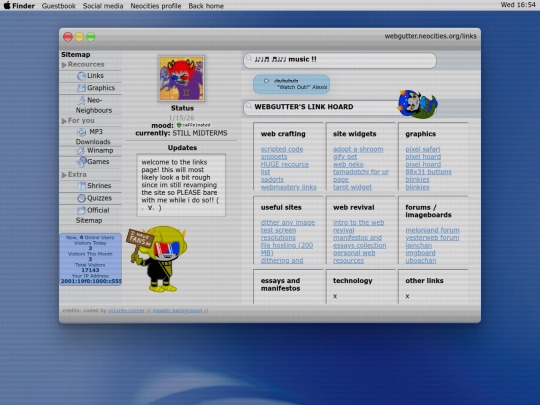Screen dimensions: 540x405
Task: Click the Official Sitemap icon
Action: [x=81, y=210]
